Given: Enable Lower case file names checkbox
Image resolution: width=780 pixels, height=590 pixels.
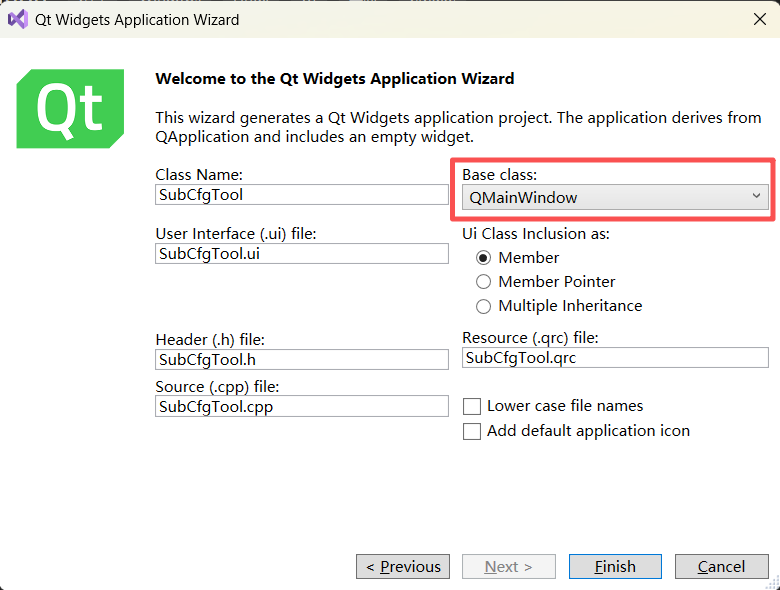Looking at the screenshot, I should coord(472,406).
